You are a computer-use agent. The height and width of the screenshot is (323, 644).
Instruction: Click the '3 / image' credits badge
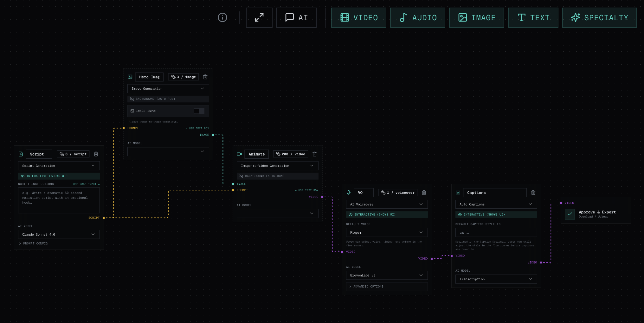tap(184, 77)
